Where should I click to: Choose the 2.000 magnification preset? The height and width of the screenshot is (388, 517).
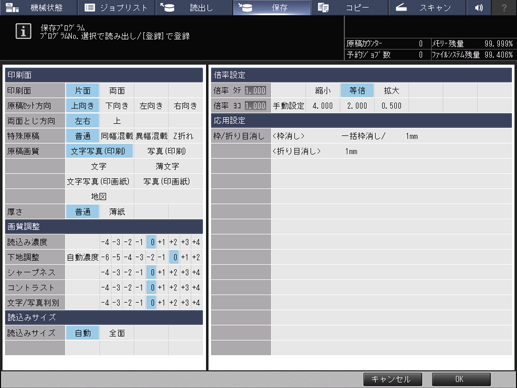357,106
